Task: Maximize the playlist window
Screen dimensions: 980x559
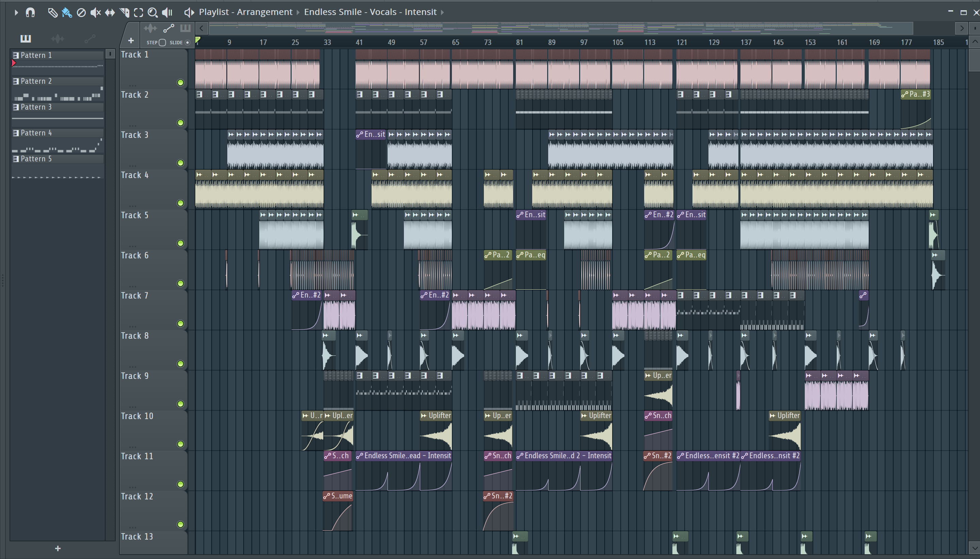Action: 963,12
